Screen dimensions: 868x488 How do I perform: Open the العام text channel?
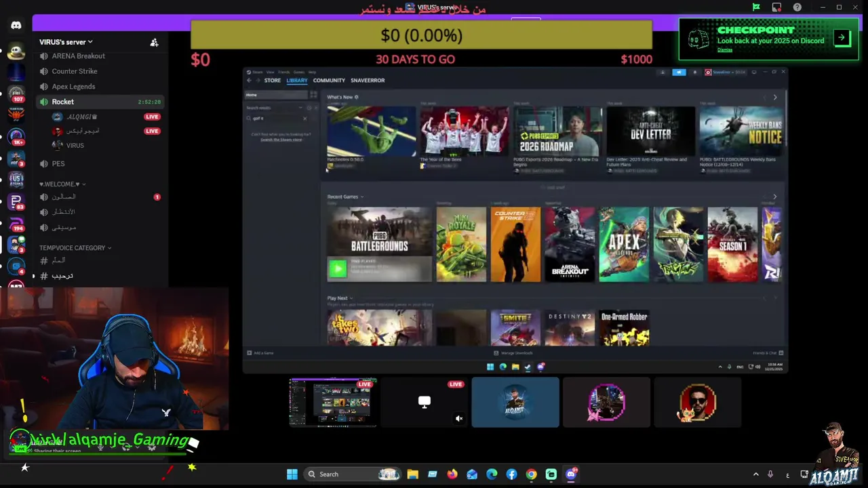tap(100, 260)
